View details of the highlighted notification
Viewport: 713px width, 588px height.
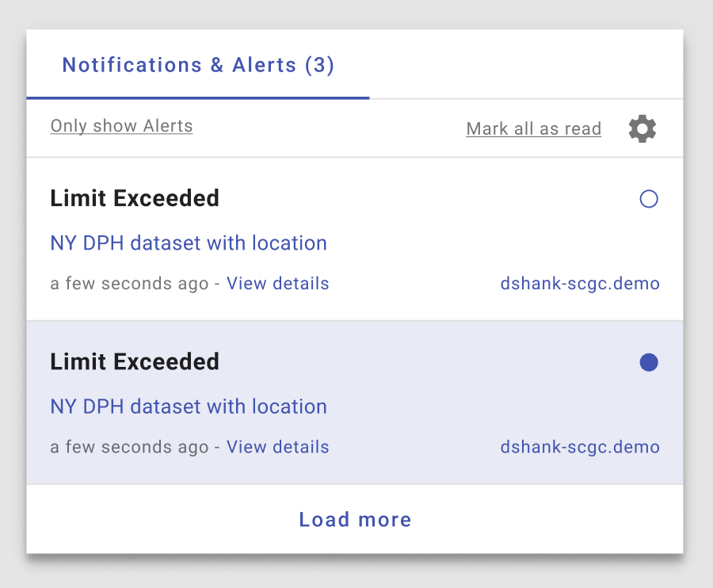[x=278, y=447]
